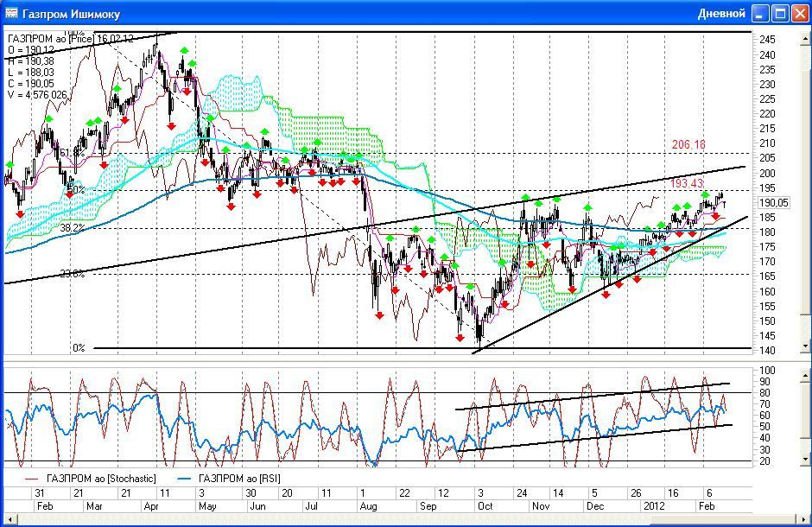Click the Дневной timeframe label in title bar

pyautogui.click(x=721, y=14)
